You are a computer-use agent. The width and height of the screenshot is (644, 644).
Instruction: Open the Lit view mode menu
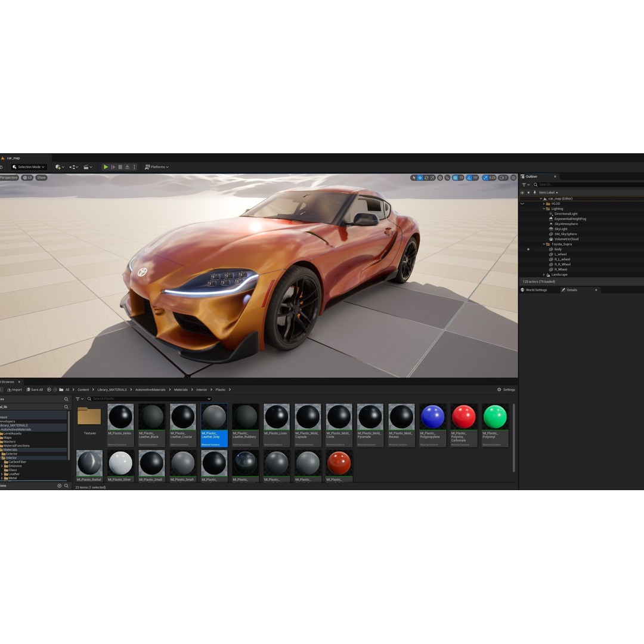[x=27, y=178]
